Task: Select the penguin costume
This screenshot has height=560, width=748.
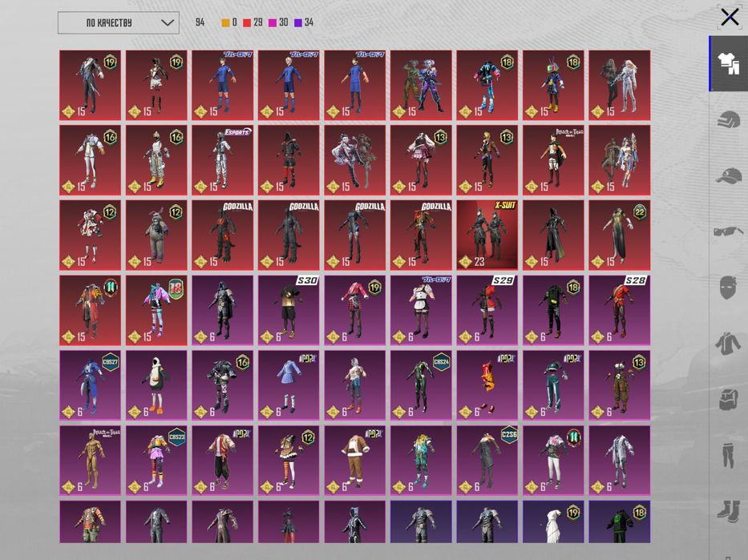Action: tap(156, 385)
